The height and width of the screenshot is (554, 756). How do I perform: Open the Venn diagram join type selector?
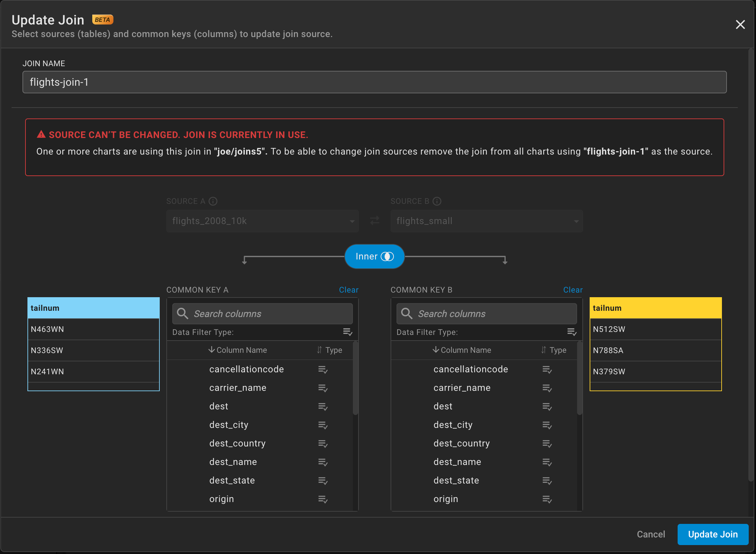click(388, 256)
